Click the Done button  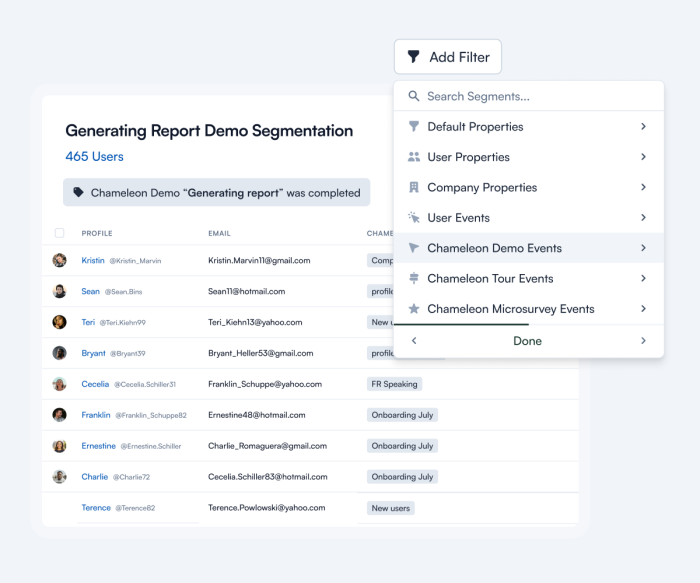tap(527, 341)
